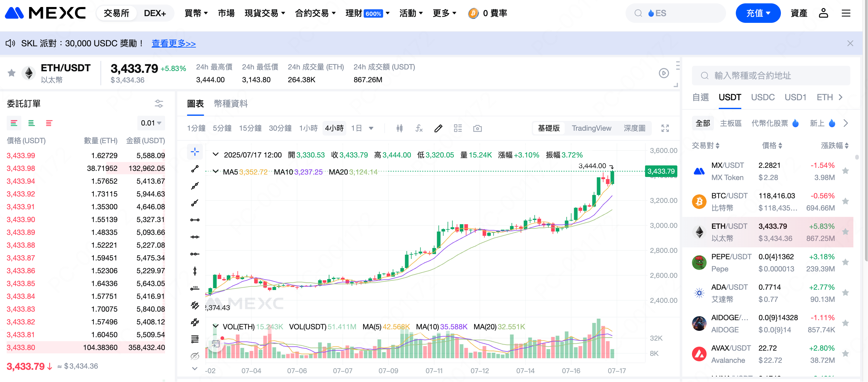The width and height of the screenshot is (868, 382).
Task: Select the BTC/USDT row in pair list
Action: click(x=767, y=201)
